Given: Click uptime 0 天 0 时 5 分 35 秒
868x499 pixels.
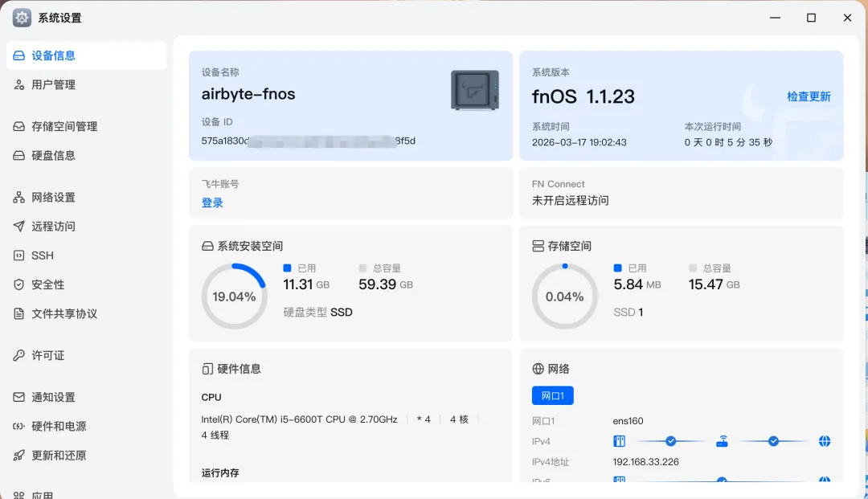Looking at the screenshot, I should tap(728, 142).
